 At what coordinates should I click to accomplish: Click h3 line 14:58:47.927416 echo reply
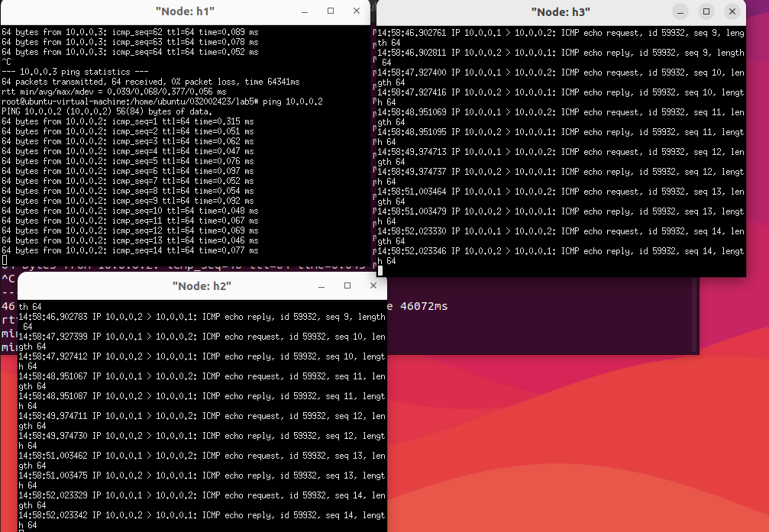point(561,97)
